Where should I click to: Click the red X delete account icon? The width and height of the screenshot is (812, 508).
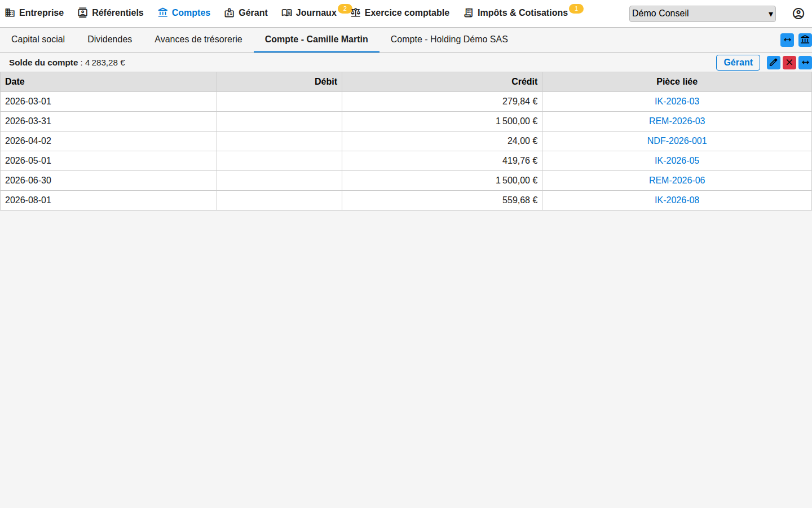[789, 63]
